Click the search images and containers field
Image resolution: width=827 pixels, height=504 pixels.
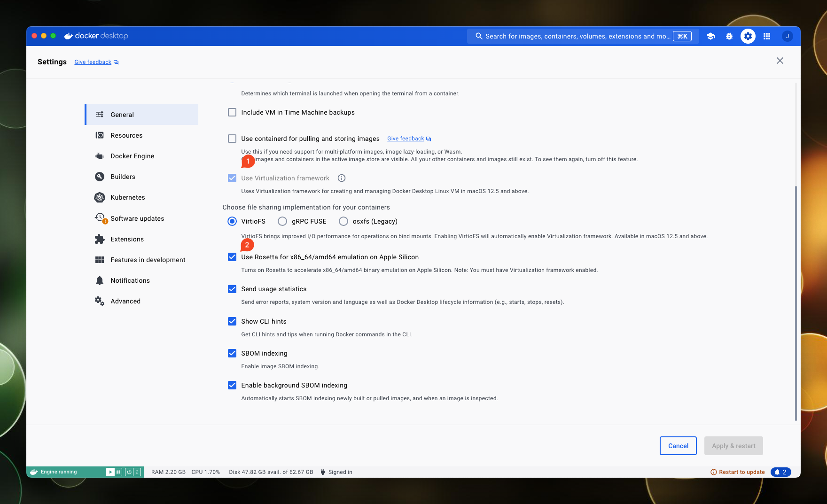click(583, 36)
